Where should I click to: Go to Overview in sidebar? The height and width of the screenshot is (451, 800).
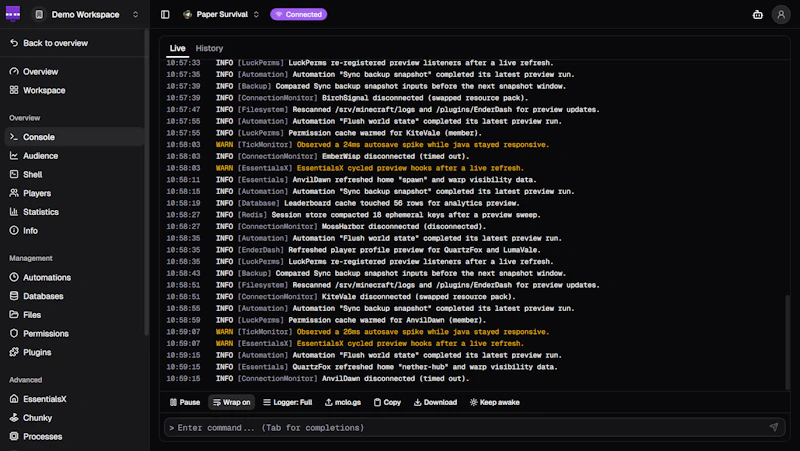click(x=74, y=71)
